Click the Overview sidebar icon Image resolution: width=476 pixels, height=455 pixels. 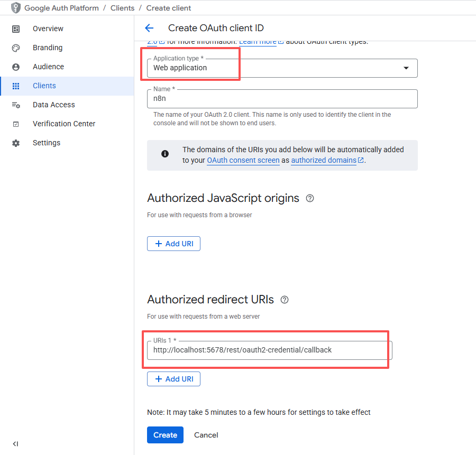16,29
